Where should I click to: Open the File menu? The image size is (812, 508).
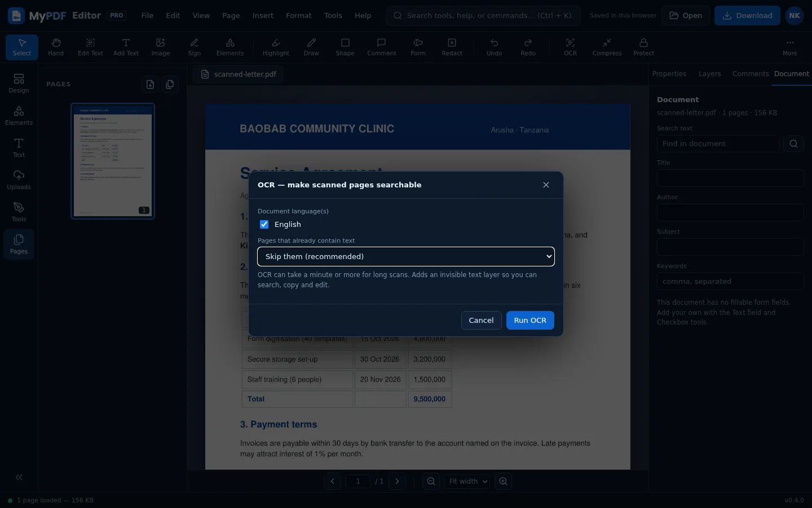coord(147,16)
